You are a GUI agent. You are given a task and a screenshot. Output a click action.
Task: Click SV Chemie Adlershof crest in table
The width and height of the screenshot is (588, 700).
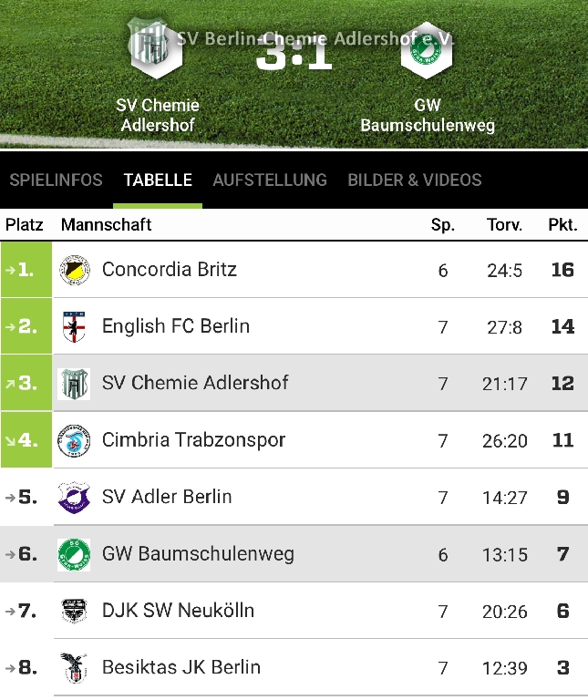74,384
